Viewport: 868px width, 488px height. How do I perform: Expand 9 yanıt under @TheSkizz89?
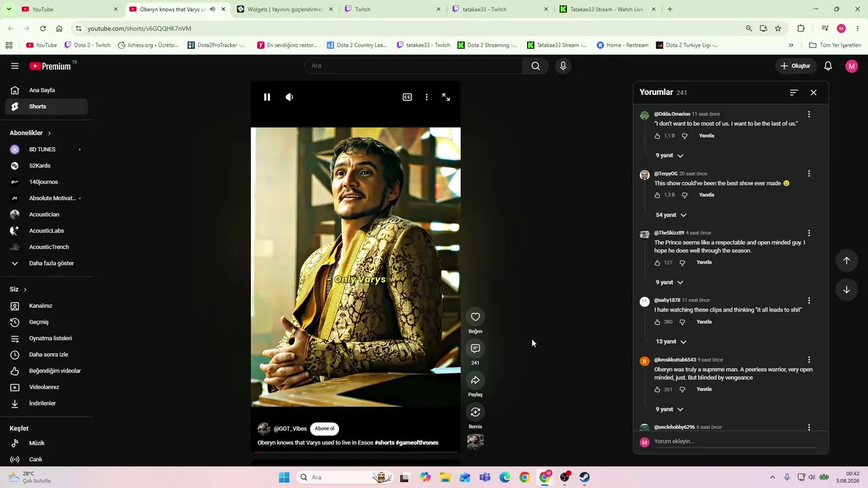669,282
